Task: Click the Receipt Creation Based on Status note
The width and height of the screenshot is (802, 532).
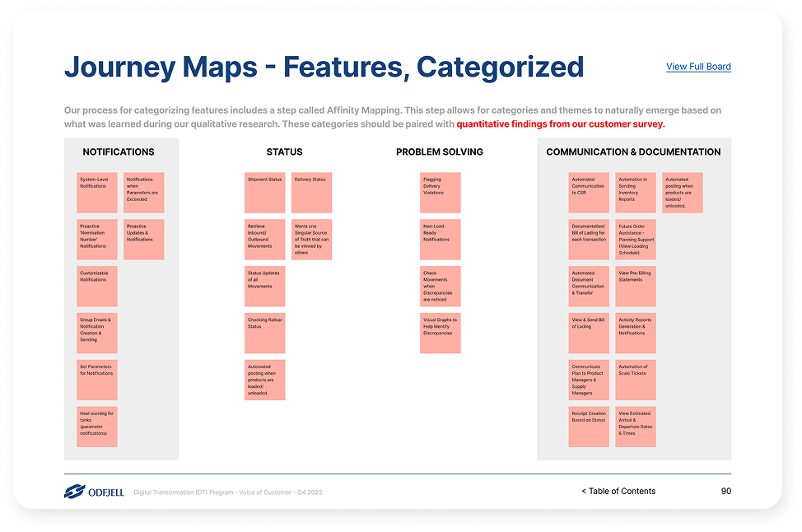Action: (x=589, y=427)
